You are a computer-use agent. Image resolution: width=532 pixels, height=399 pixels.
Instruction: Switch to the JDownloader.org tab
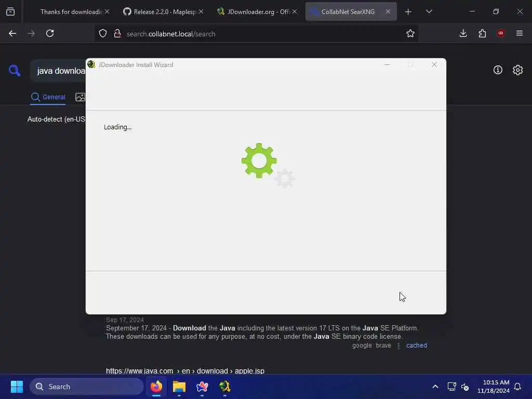click(x=257, y=11)
